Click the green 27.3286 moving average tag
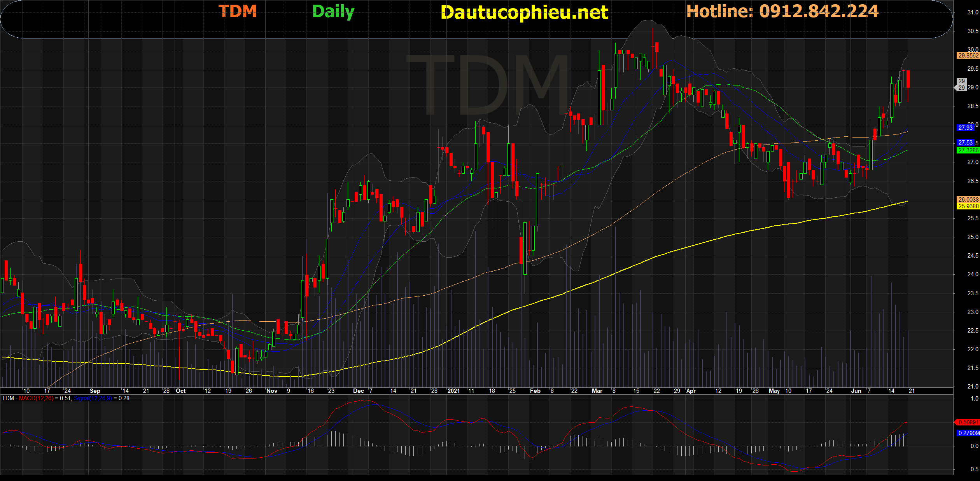Screen dimensions: 980x481 click(968, 150)
